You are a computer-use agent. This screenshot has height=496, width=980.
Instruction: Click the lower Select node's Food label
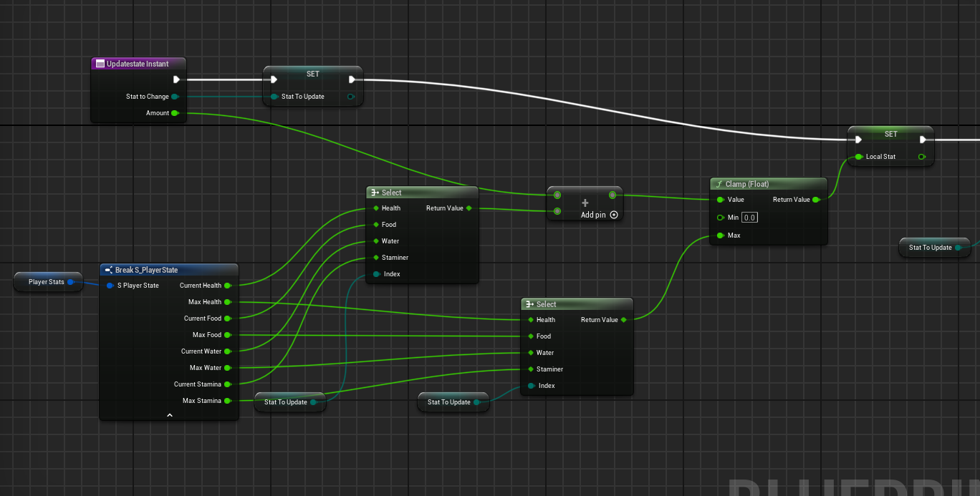544,336
